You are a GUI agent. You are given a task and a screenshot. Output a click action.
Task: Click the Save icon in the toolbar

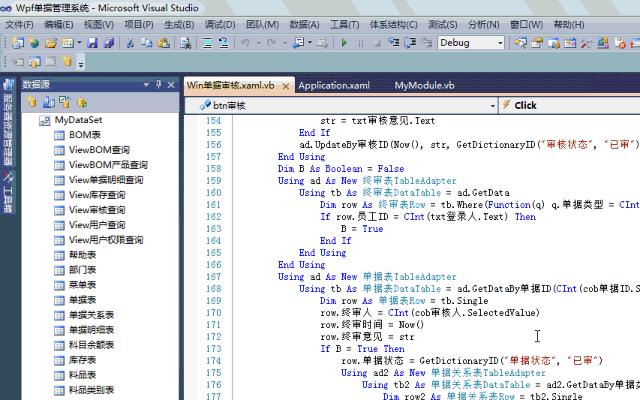pyautogui.click(x=92, y=43)
